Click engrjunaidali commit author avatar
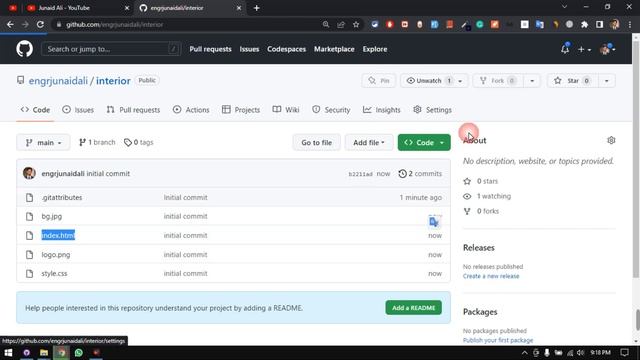 [29, 173]
